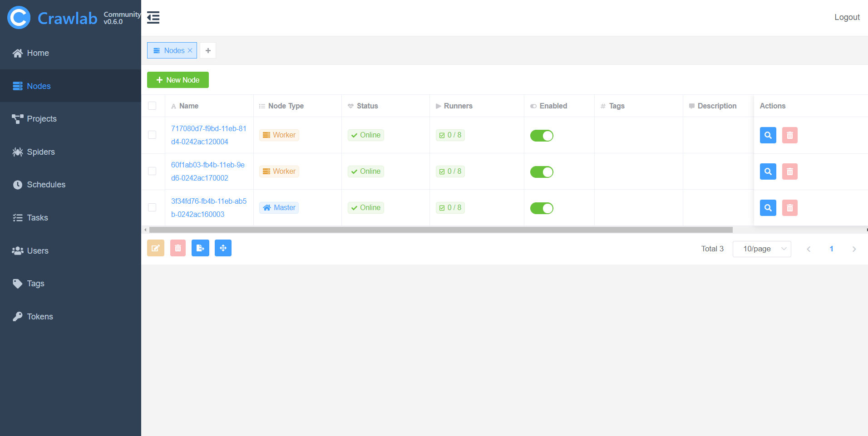
Task: Click the Logout link
Action: pyautogui.click(x=847, y=17)
